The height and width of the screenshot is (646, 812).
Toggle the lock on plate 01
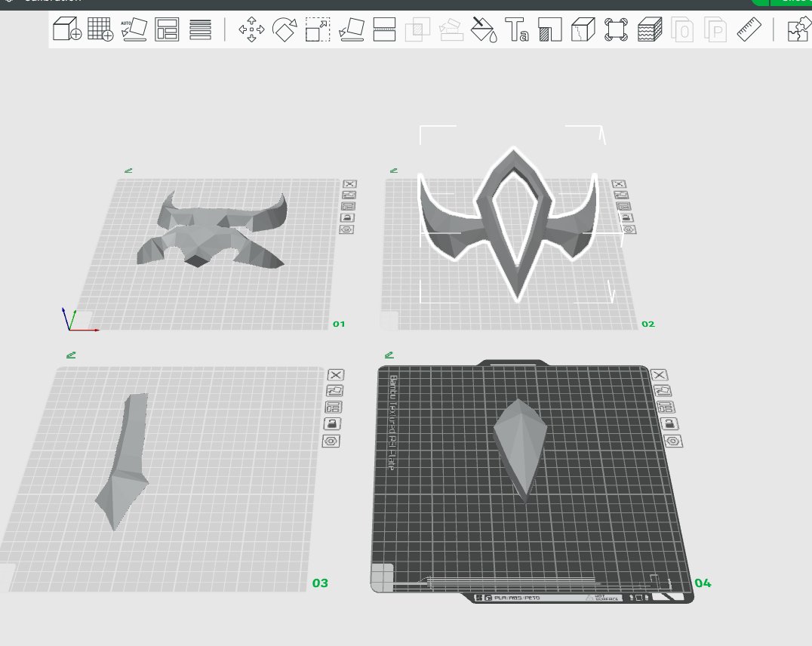[347, 217]
